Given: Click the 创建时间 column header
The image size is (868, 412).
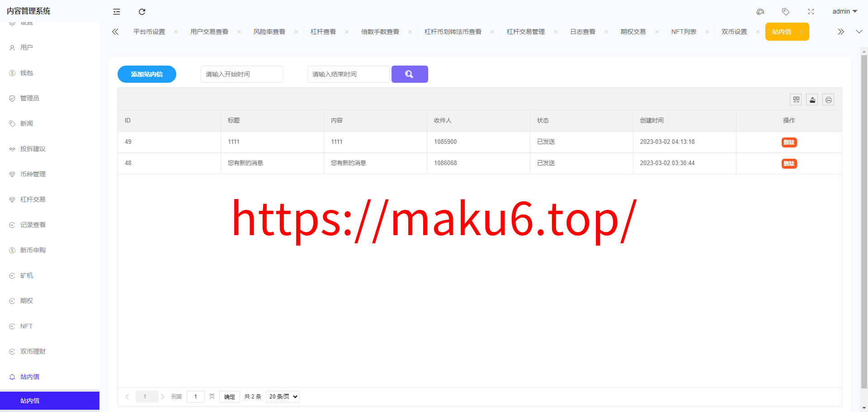Looking at the screenshot, I should (684, 121).
